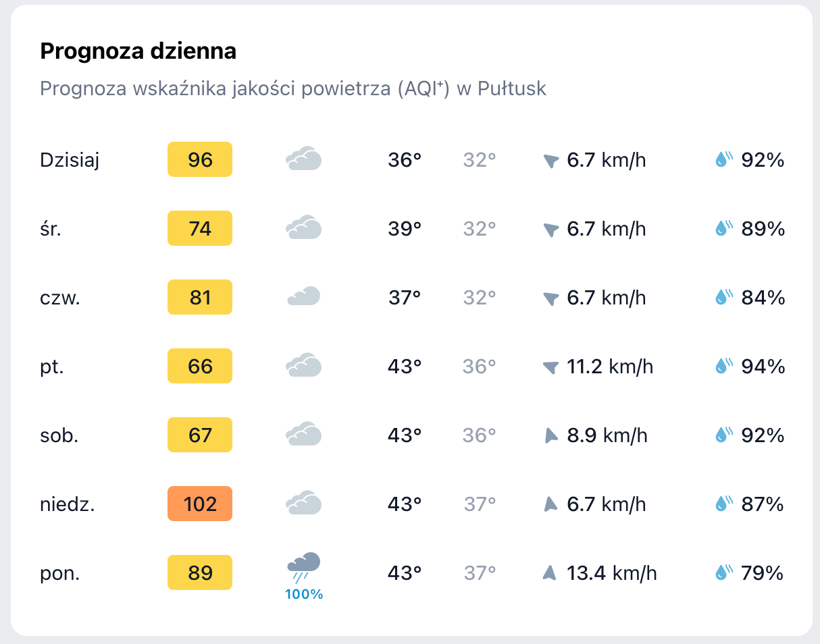
Task: Click the yellow 96 AQI badge
Action: (200, 159)
